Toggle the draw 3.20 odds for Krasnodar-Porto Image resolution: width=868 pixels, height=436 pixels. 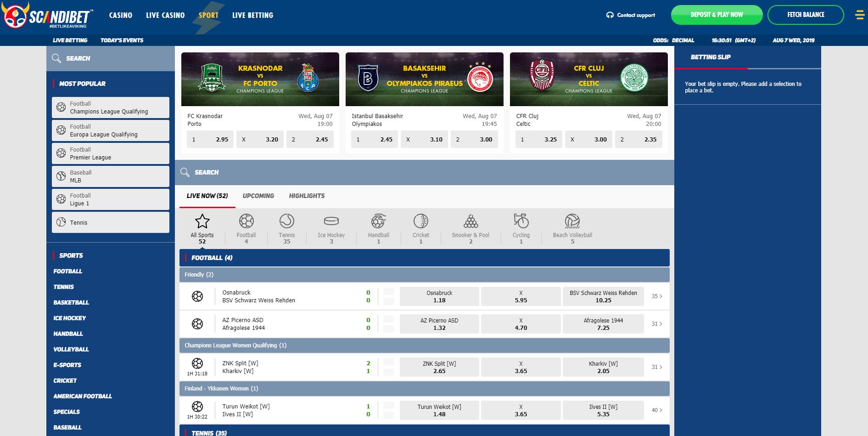260,139
